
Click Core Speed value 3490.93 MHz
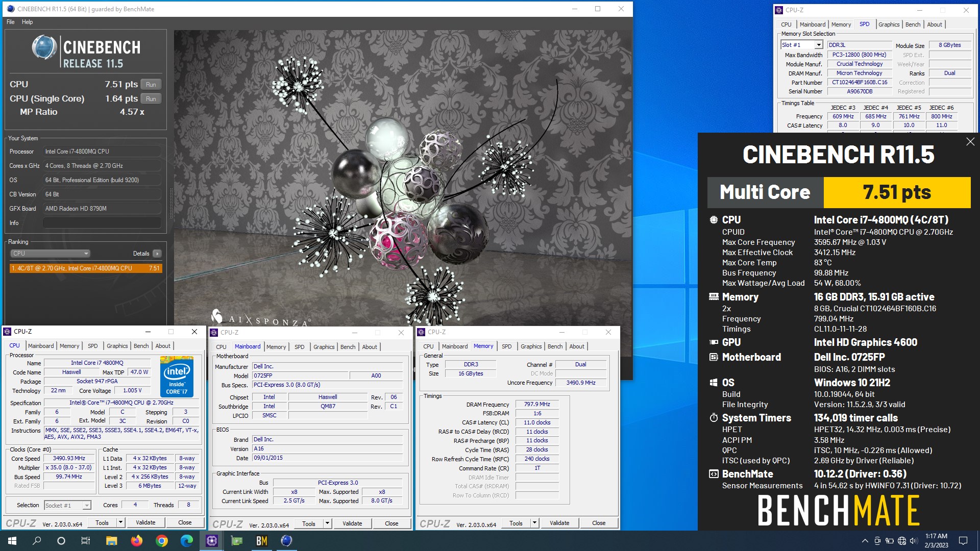pos(69,459)
